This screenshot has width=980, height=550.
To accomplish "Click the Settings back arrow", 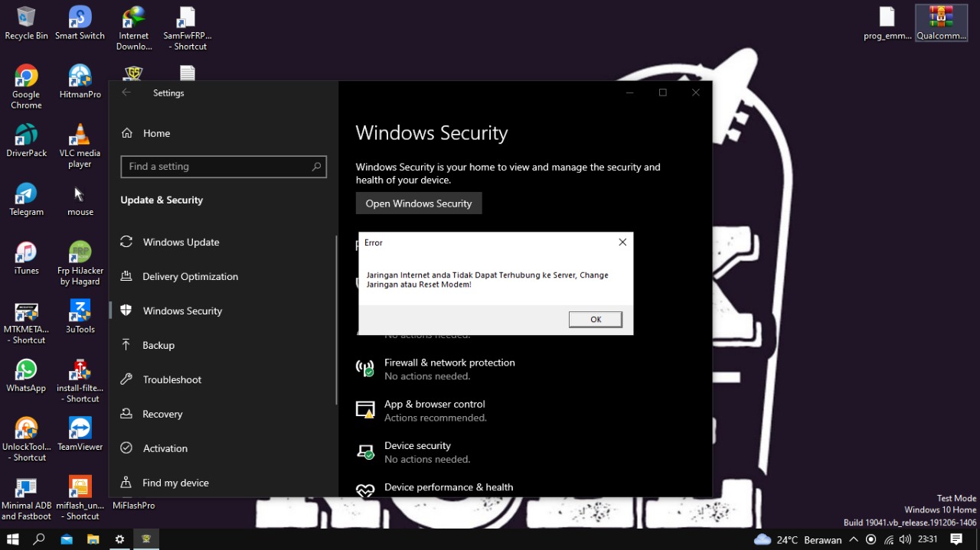I will [126, 93].
